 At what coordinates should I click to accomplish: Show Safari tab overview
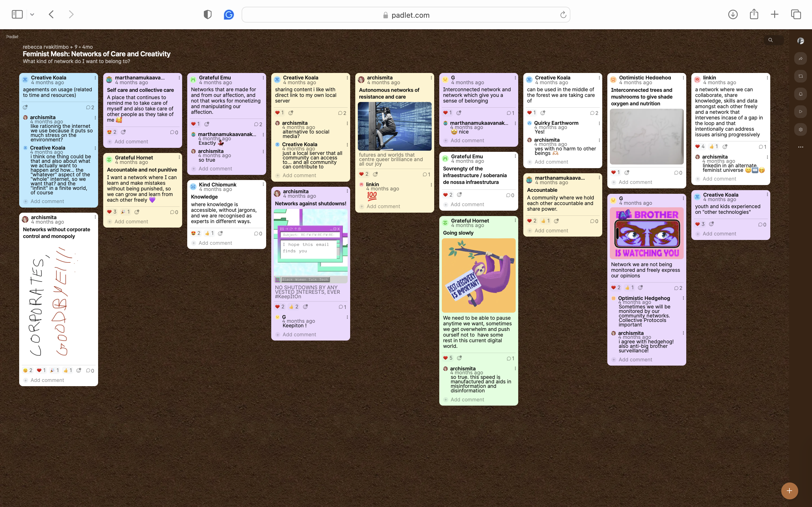(796, 14)
